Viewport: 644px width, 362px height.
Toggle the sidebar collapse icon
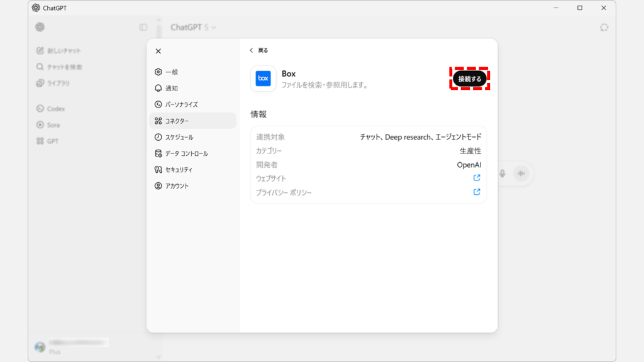[x=143, y=28]
